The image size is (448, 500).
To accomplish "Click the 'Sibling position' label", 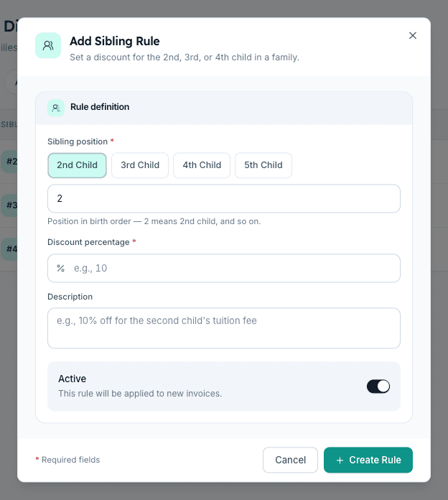I will 78,142.
